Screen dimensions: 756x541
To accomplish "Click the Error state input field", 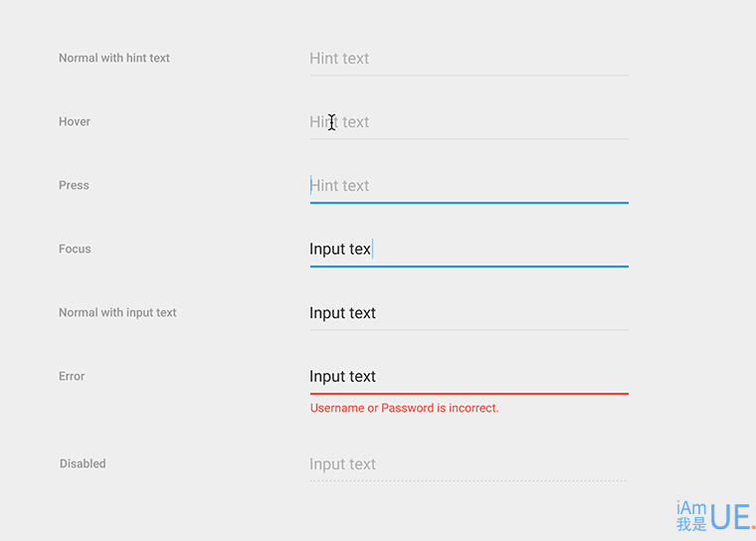I will 470,378.
